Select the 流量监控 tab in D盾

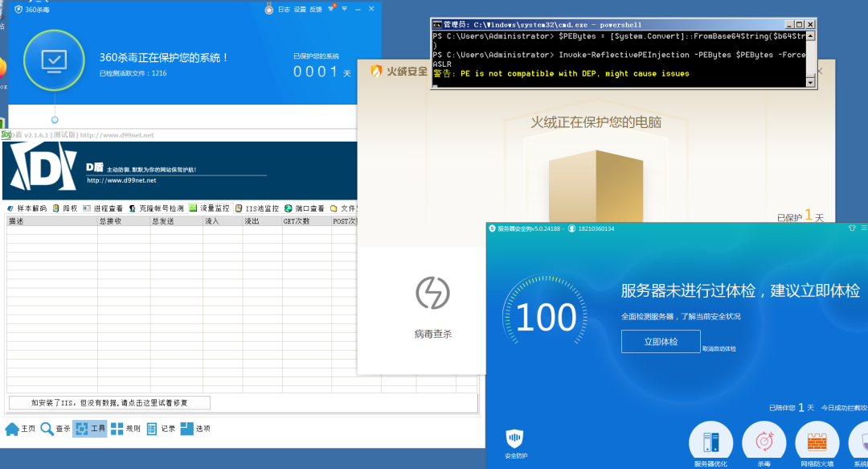tap(209, 208)
